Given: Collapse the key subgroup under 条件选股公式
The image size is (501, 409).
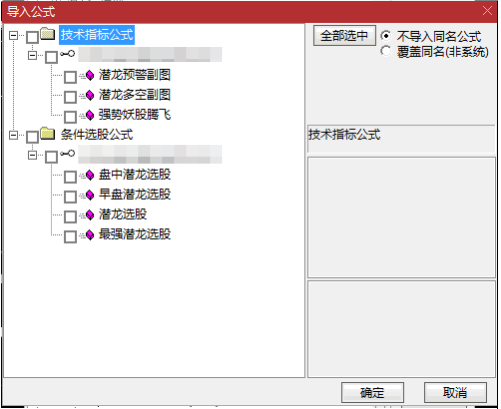Looking at the screenshot, I should (32, 155).
